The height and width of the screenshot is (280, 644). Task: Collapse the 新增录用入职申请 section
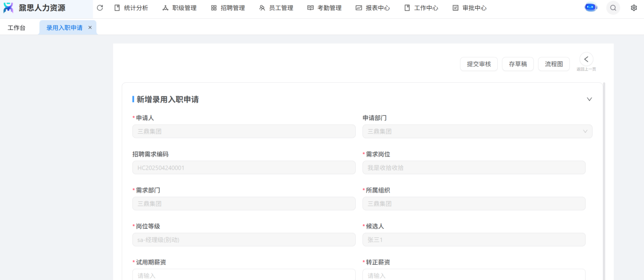tap(589, 99)
